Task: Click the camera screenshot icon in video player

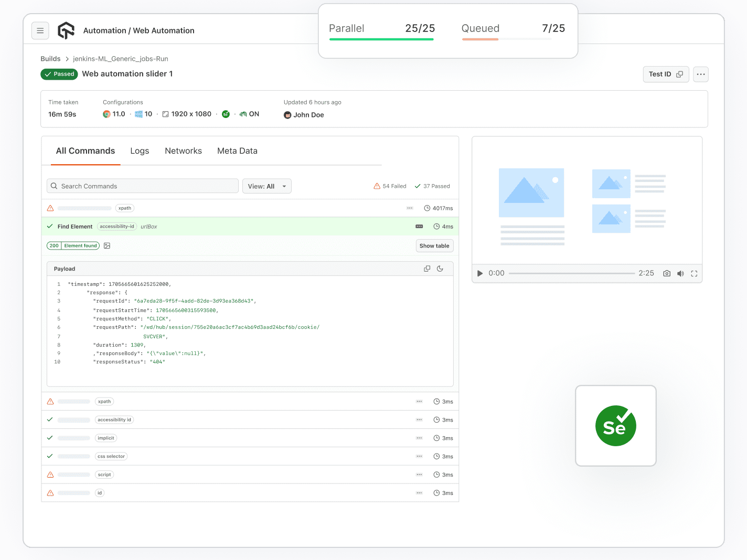Action: (x=666, y=273)
